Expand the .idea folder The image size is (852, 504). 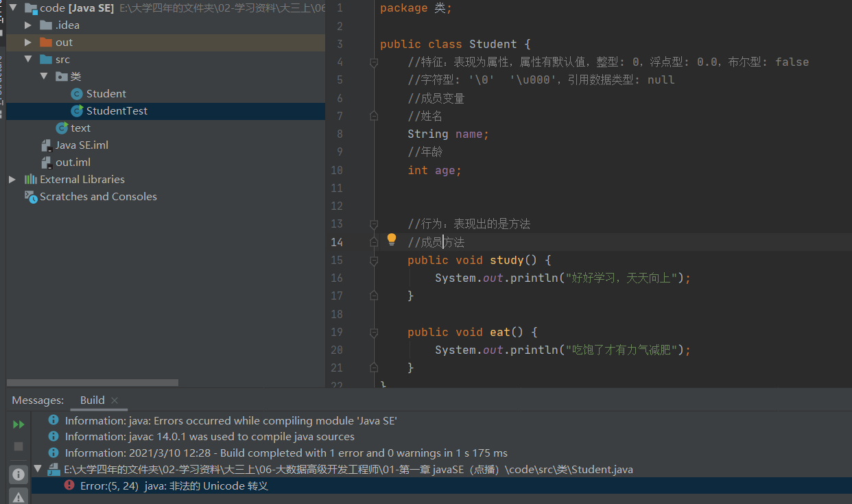(x=28, y=25)
